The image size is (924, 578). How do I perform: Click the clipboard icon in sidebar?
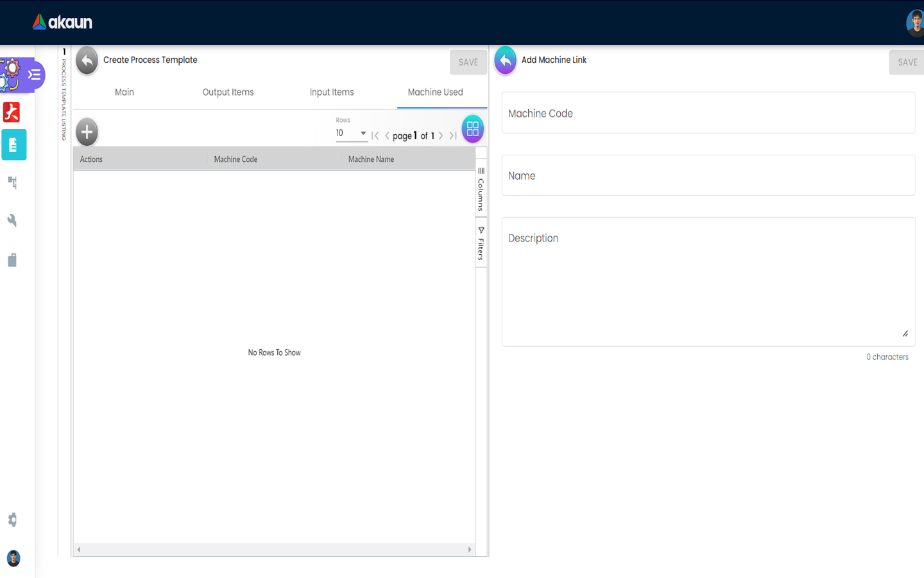click(x=12, y=260)
